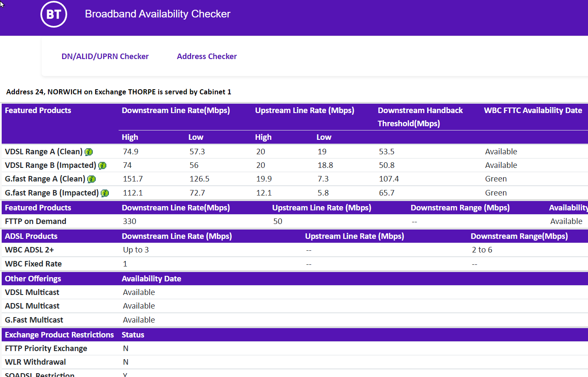This screenshot has width=588, height=377.
Task: Open info icon beside VDSL Range A (Clean)
Action: point(89,152)
